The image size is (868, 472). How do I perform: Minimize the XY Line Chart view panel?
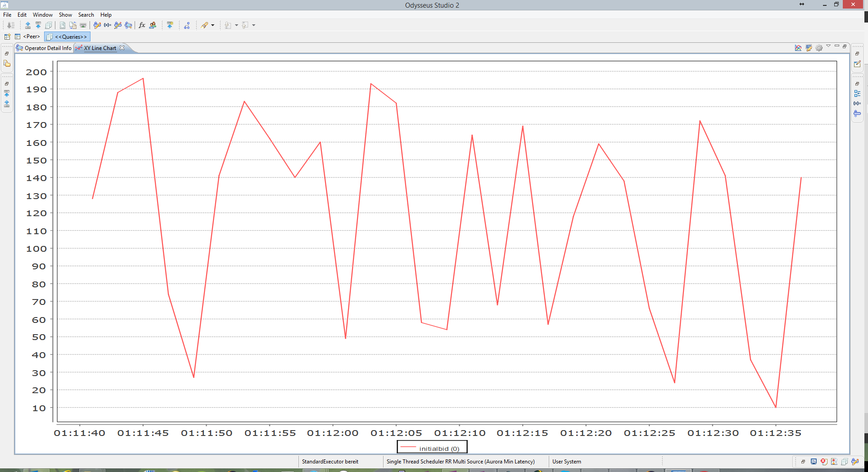tap(837, 46)
